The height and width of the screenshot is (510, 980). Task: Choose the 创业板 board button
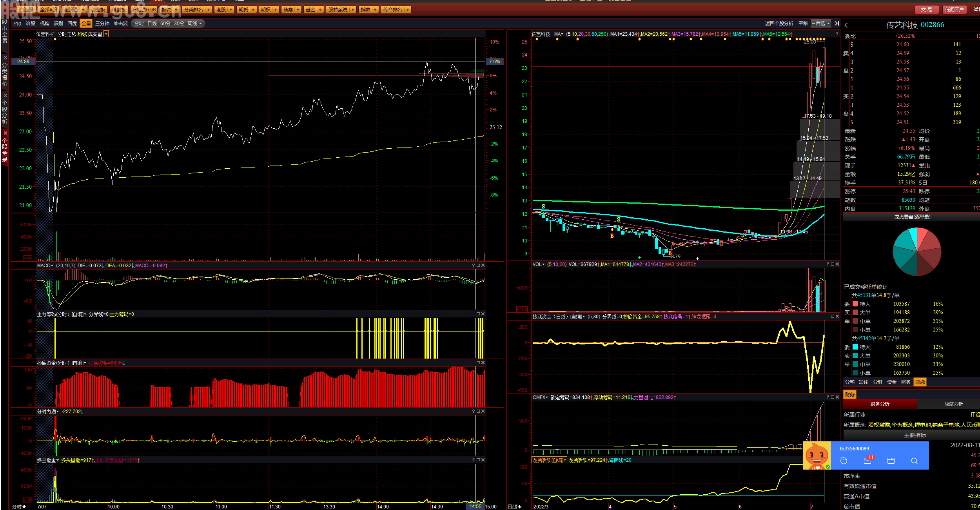tap(98, 9)
